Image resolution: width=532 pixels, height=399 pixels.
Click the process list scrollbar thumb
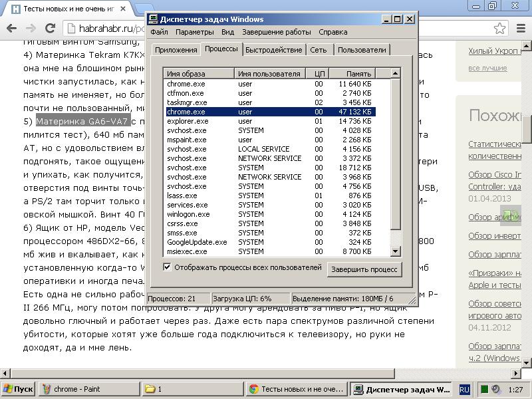(x=395, y=154)
